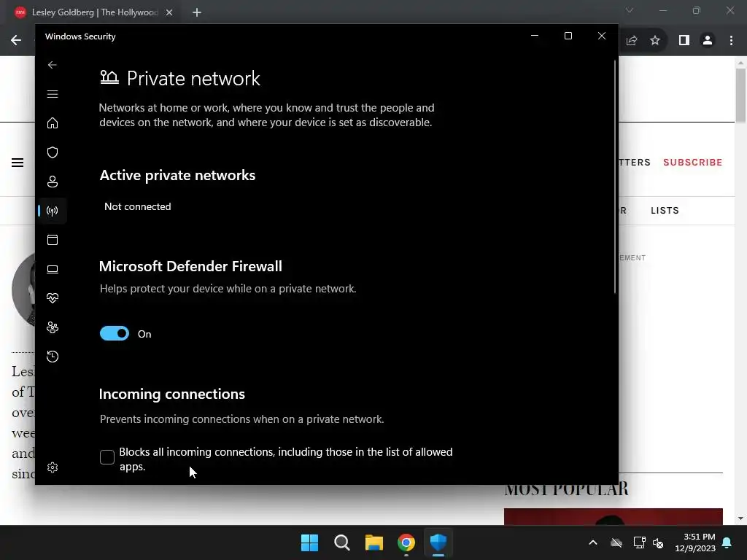Minimize the Windows Security window
Image resolution: width=747 pixels, height=560 pixels.
click(x=535, y=36)
